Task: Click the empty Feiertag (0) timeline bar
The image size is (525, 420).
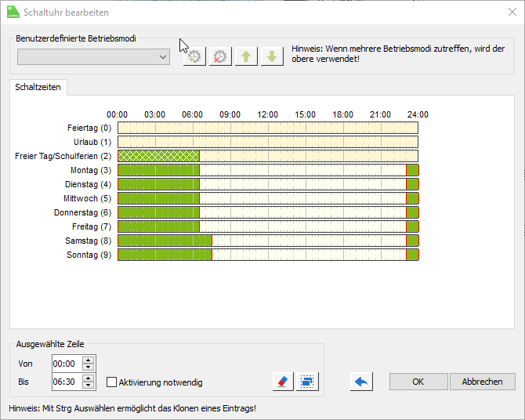Action: 268,128
